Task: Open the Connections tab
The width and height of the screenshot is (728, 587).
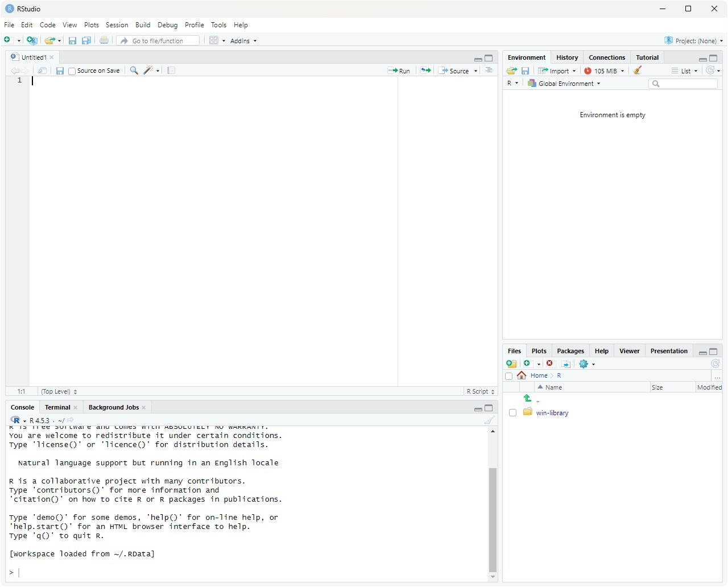Action: (607, 57)
